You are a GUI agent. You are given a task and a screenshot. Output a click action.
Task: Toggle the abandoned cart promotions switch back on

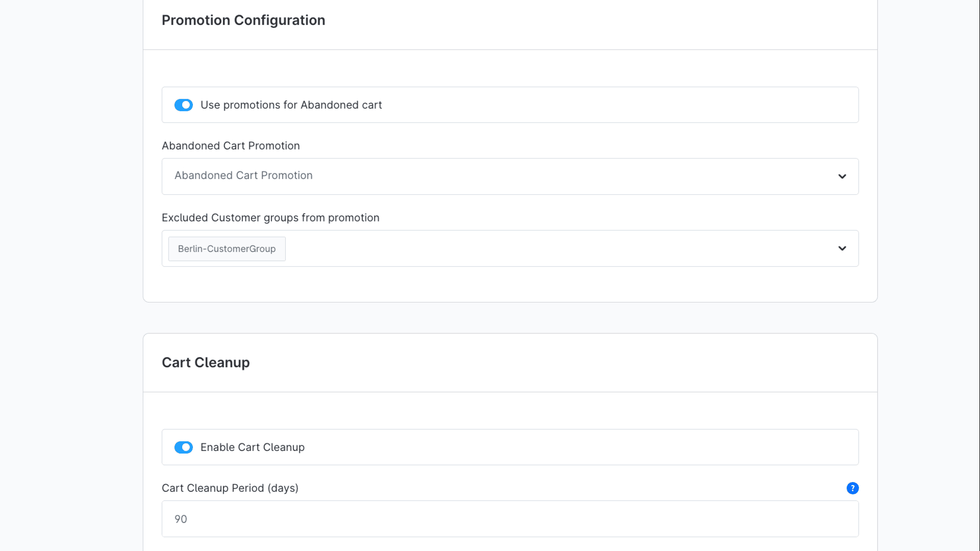tap(183, 105)
